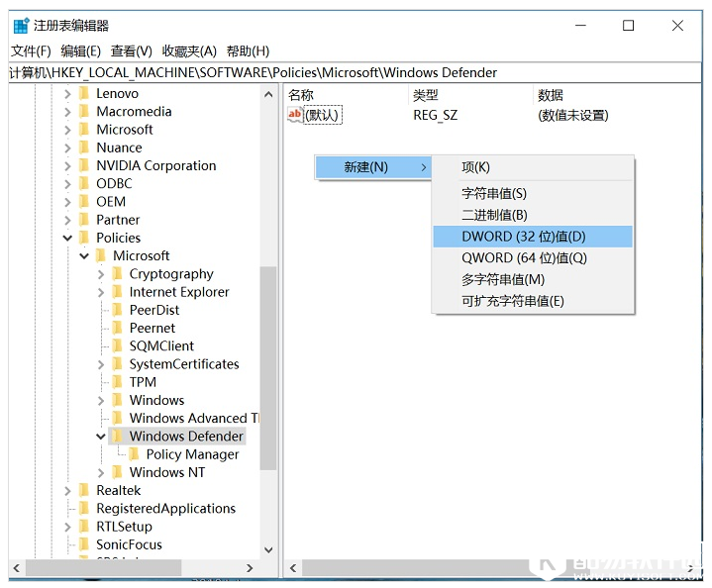Click the 新建(N) context menu item
The height and width of the screenshot is (588, 712).
click(373, 167)
